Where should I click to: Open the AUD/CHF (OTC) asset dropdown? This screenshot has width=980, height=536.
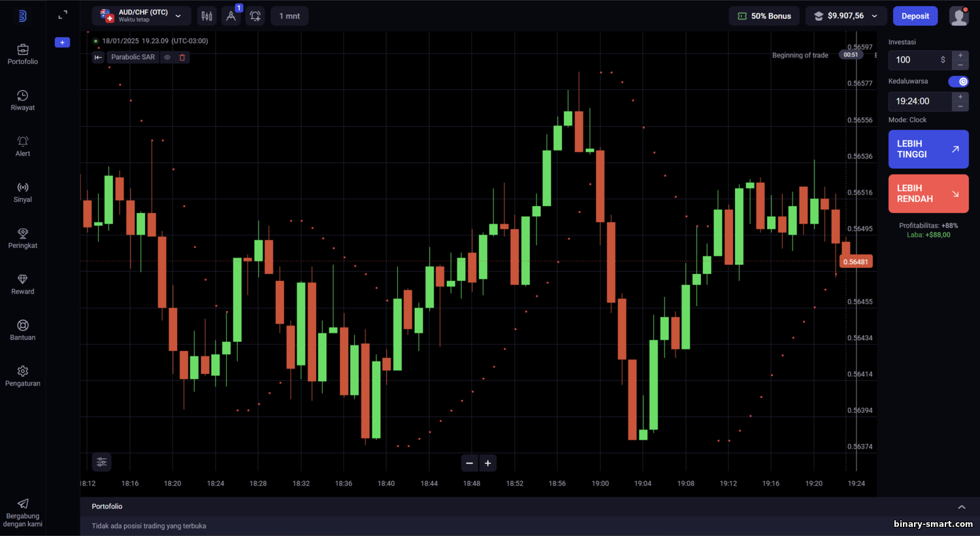pyautogui.click(x=141, y=16)
